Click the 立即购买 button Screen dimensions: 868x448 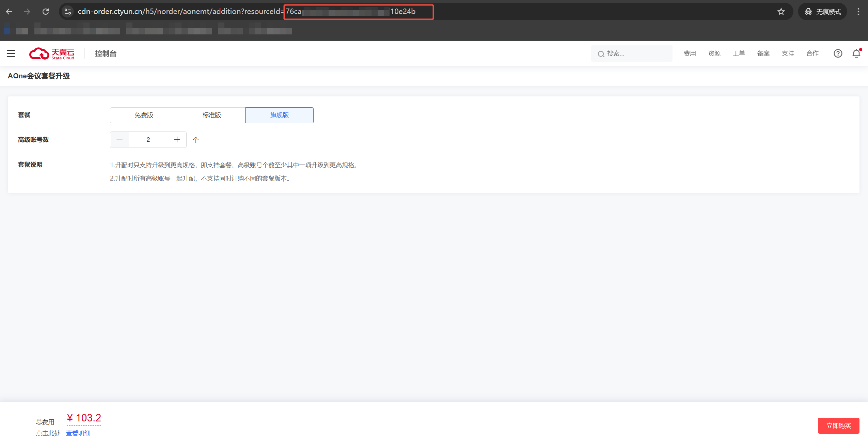click(x=838, y=426)
